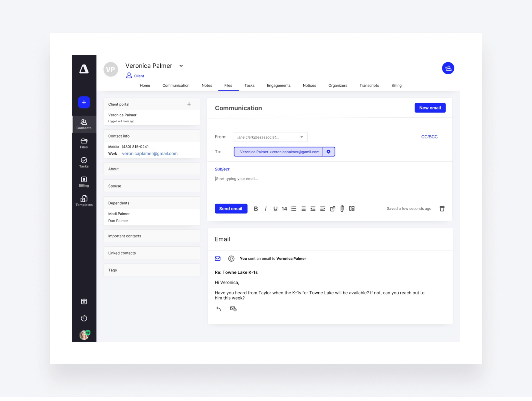Insert a template with layout icon

(x=352, y=209)
